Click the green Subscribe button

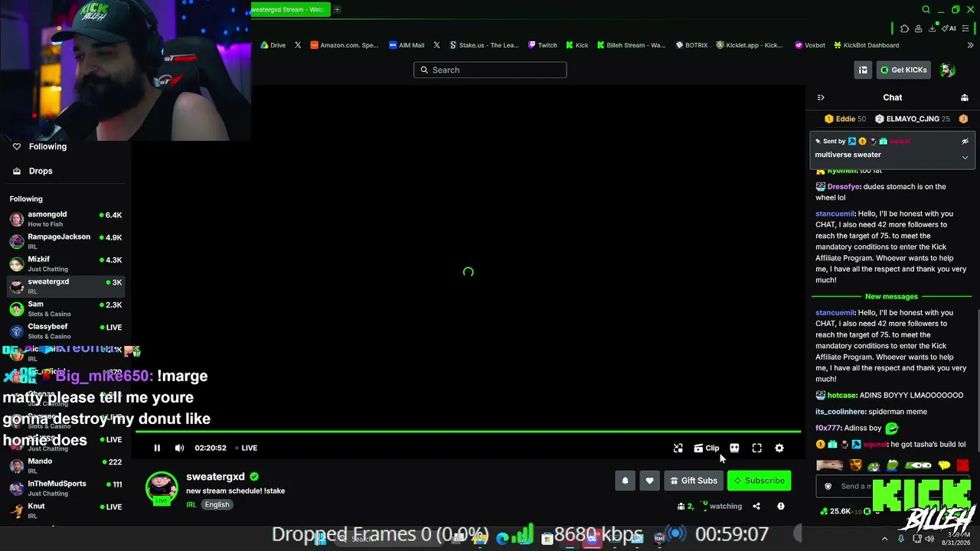pos(759,481)
